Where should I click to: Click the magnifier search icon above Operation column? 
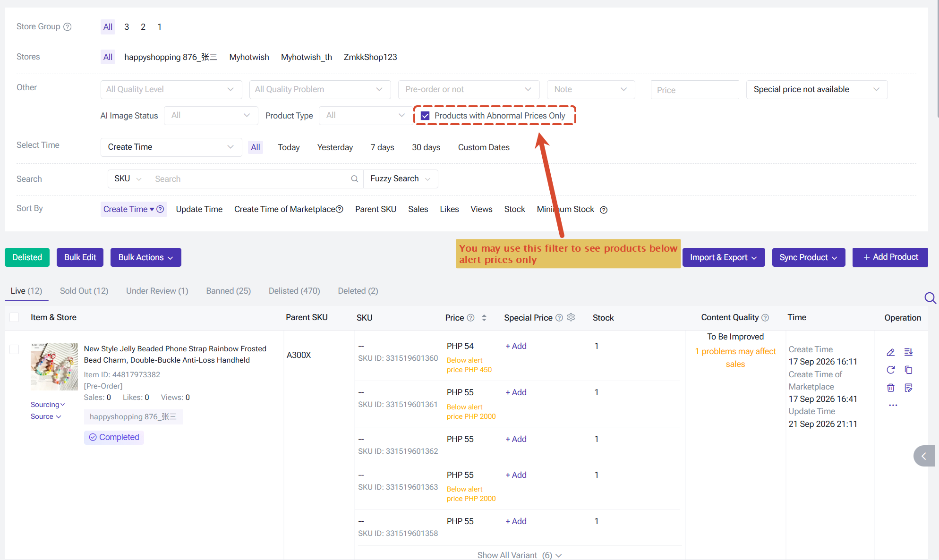(x=930, y=297)
